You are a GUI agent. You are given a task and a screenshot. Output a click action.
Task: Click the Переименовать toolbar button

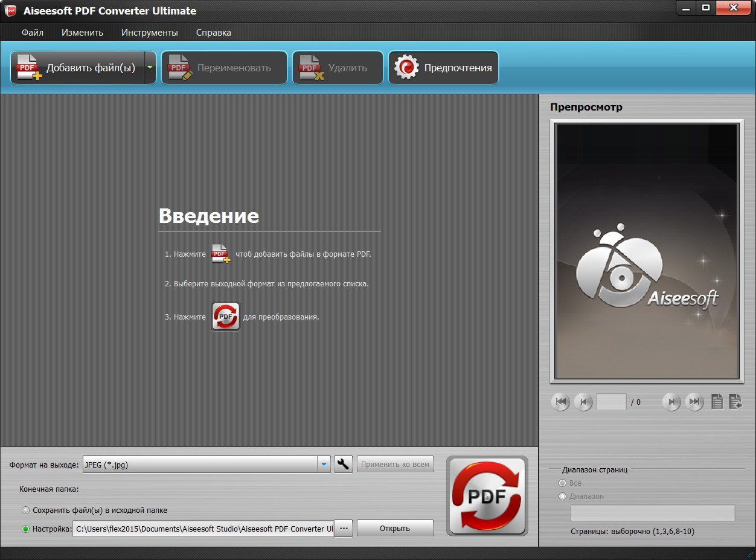[224, 68]
